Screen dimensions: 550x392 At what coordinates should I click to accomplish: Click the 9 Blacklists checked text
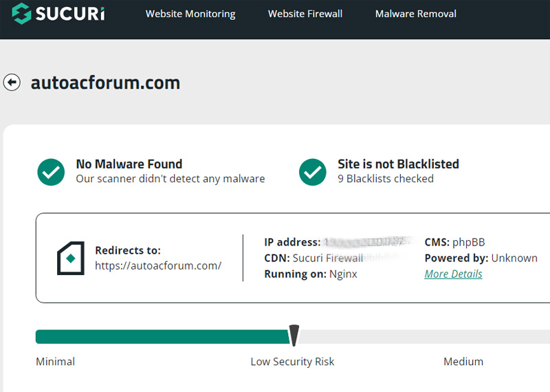(386, 179)
